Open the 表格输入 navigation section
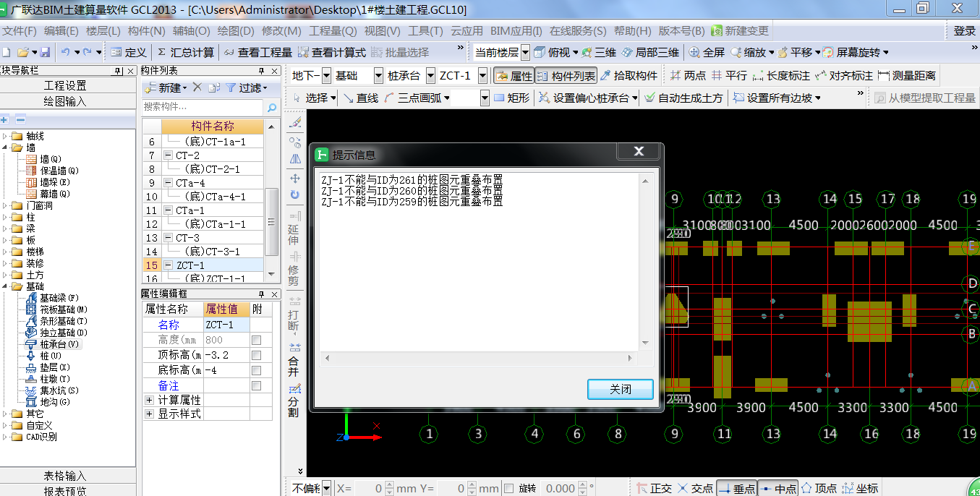The image size is (980, 496). [65, 476]
